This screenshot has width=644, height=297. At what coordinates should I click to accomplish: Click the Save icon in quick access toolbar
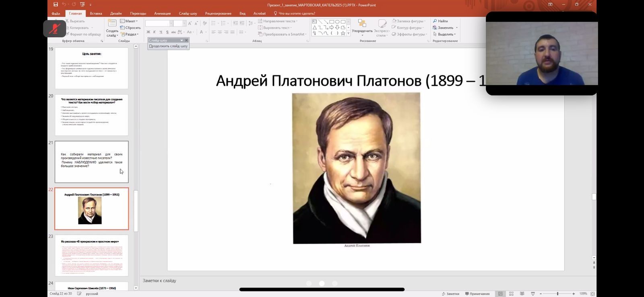pyautogui.click(x=56, y=4)
